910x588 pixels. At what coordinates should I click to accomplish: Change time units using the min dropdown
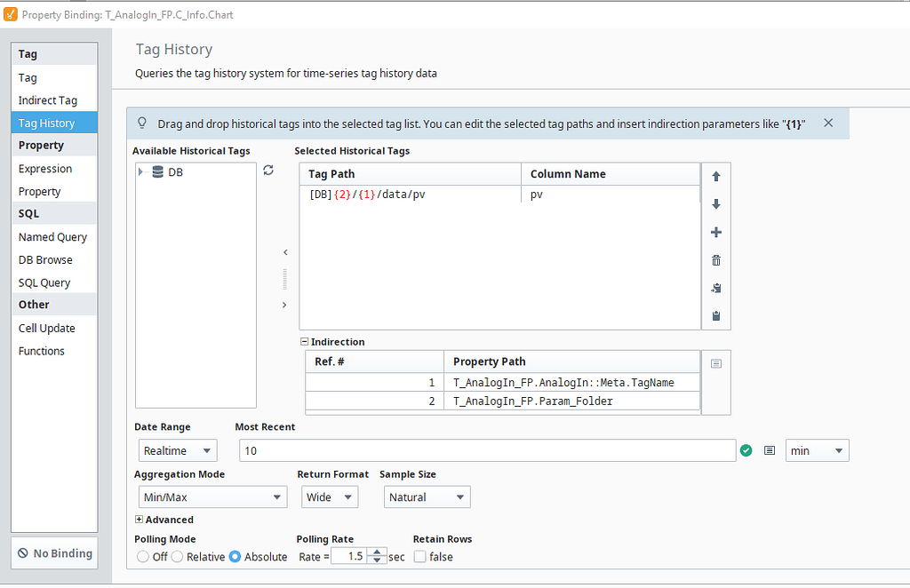(x=816, y=450)
